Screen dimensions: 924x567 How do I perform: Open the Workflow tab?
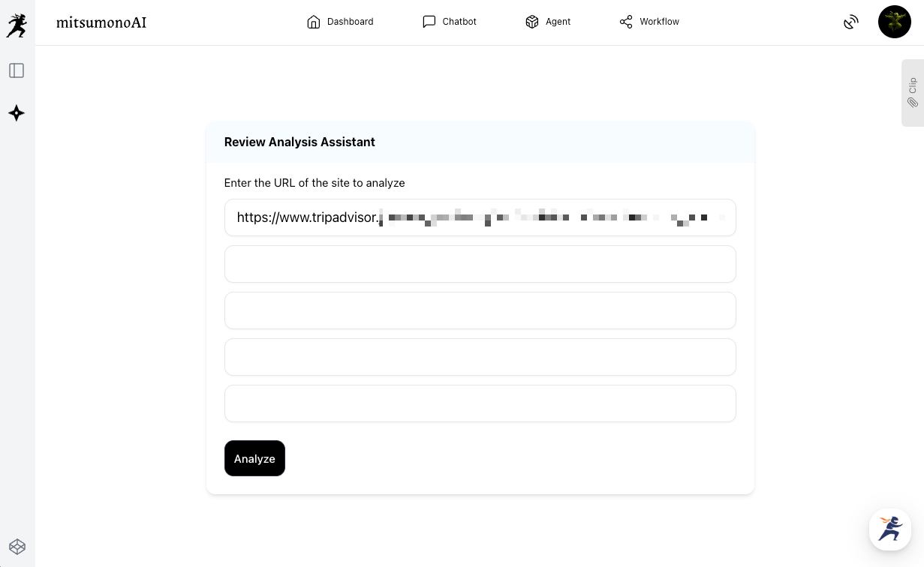(x=649, y=22)
